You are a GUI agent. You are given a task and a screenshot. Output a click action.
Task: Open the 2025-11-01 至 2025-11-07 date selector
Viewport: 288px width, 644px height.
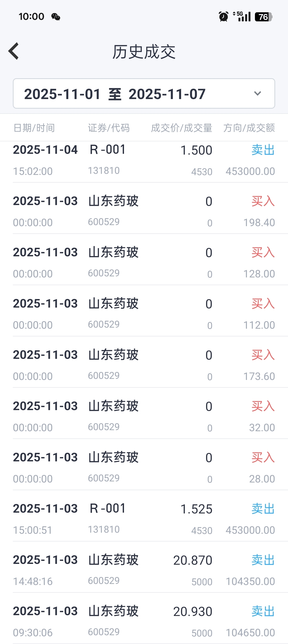coord(115,94)
